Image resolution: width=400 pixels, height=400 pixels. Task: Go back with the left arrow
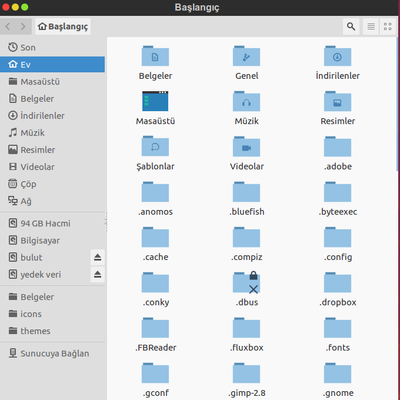click(8, 26)
